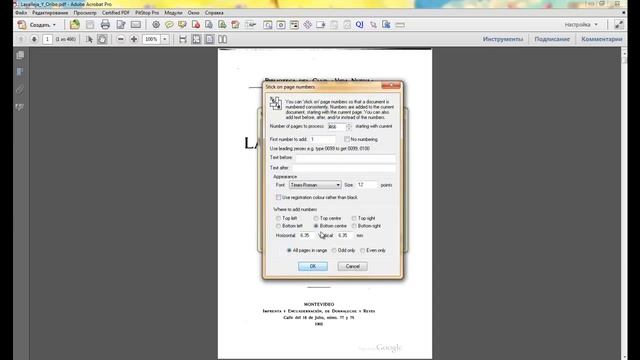Open the Окно menu
Screen dimensions: 640x360
click(193, 13)
